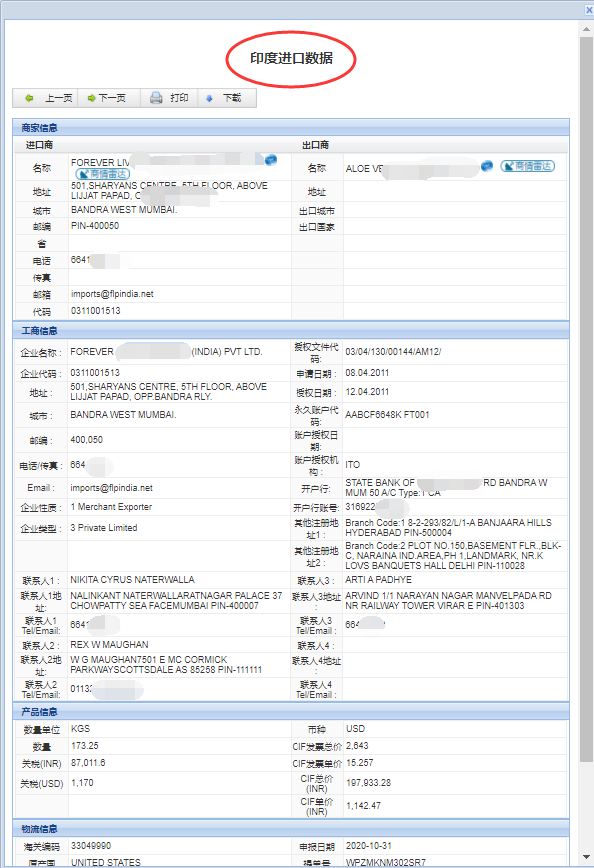Open 商情雷达 link under importer name
The height and width of the screenshot is (868, 594).
(x=103, y=174)
